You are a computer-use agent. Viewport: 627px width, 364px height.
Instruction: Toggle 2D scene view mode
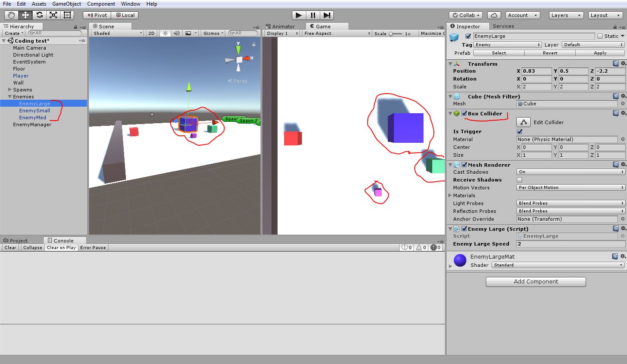coord(151,33)
